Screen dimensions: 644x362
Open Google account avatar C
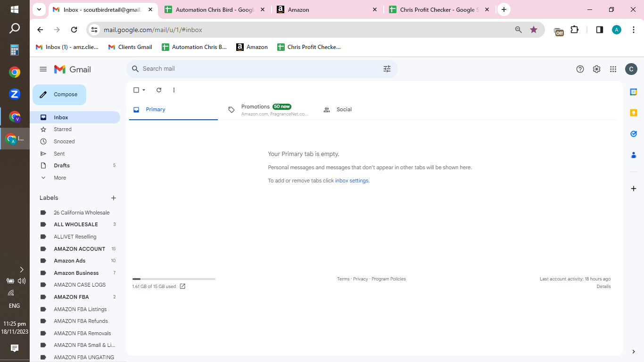tap(631, 69)
